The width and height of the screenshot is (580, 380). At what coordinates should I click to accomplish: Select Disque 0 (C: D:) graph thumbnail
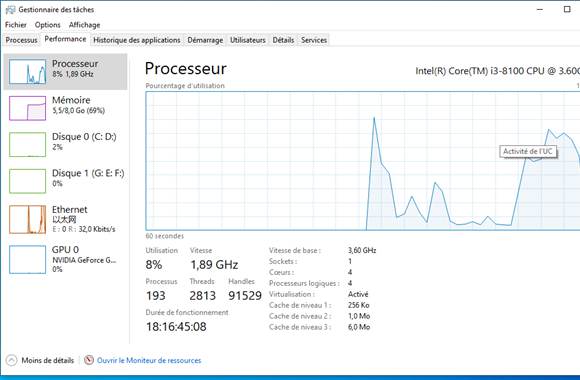point(27,145)
